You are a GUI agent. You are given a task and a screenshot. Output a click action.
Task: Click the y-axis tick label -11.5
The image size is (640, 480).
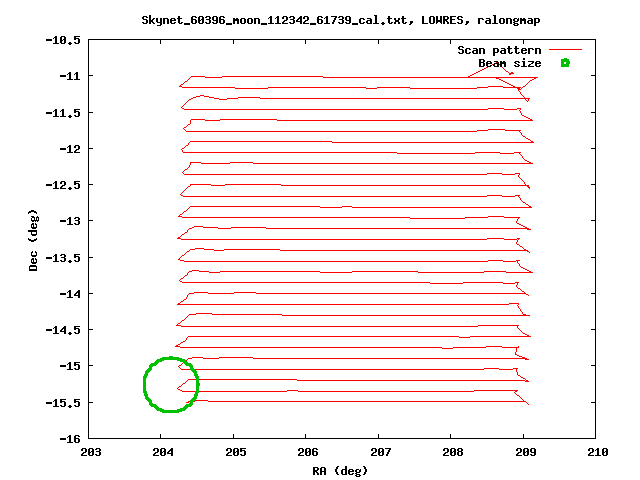[63, 113]
